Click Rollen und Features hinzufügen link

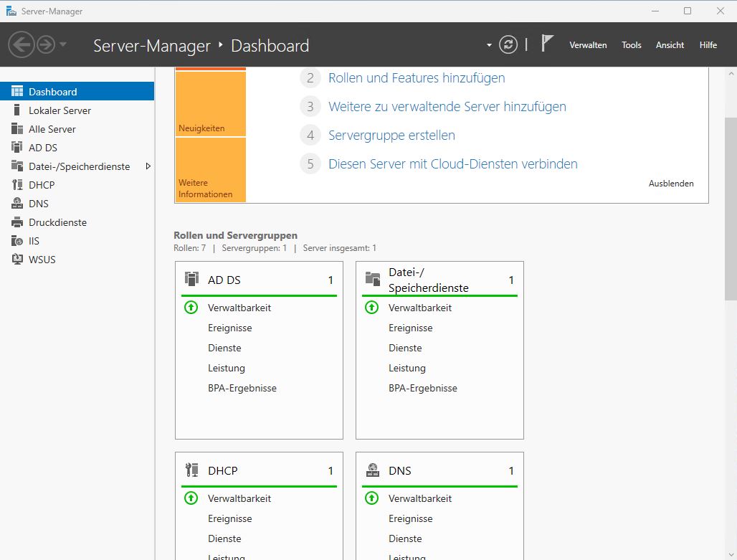pyautogui.click(x=417, y=78)
